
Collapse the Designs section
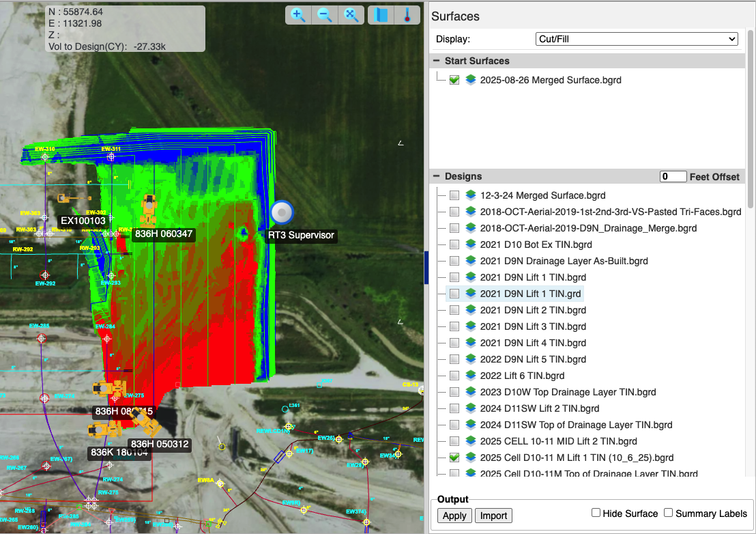[437, 176]
